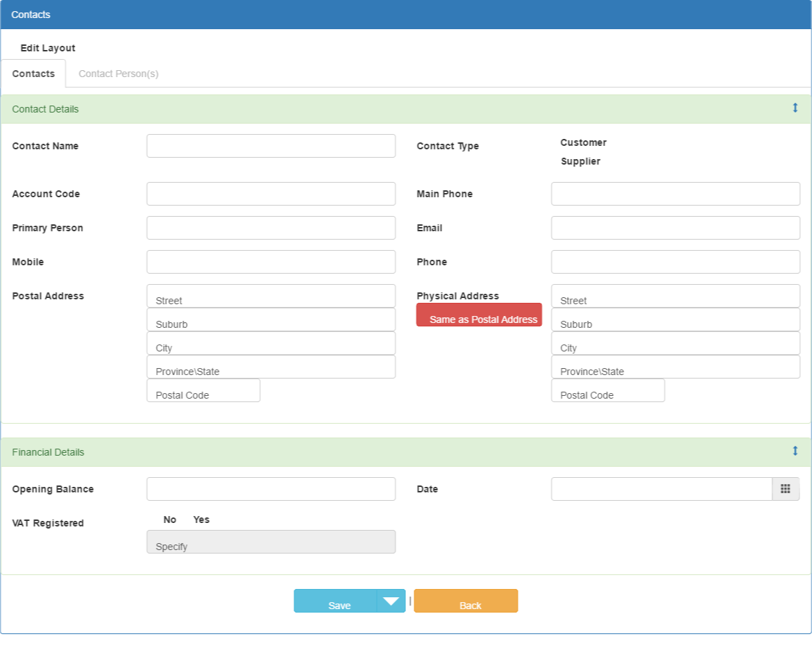
Task: Click Postal Address Suburb field
Action: coord(271,320)
